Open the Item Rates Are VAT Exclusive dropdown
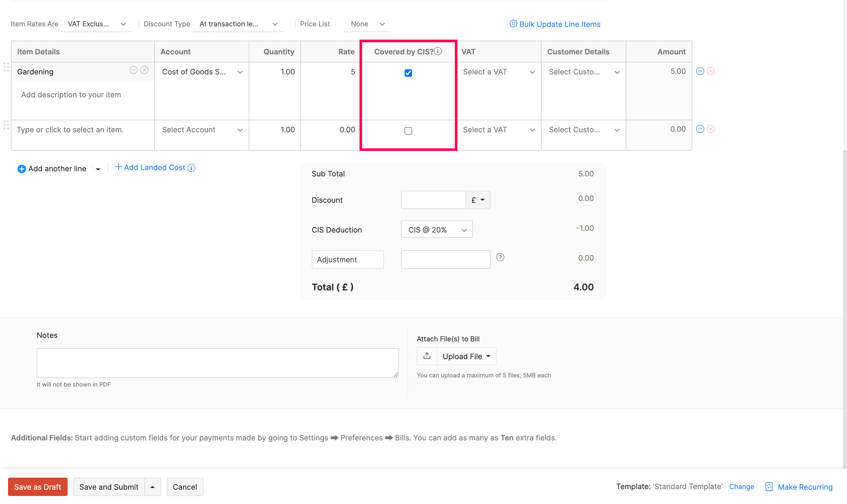Image resolution: width=847 pixels, height=504 pixels. point(96,24)
